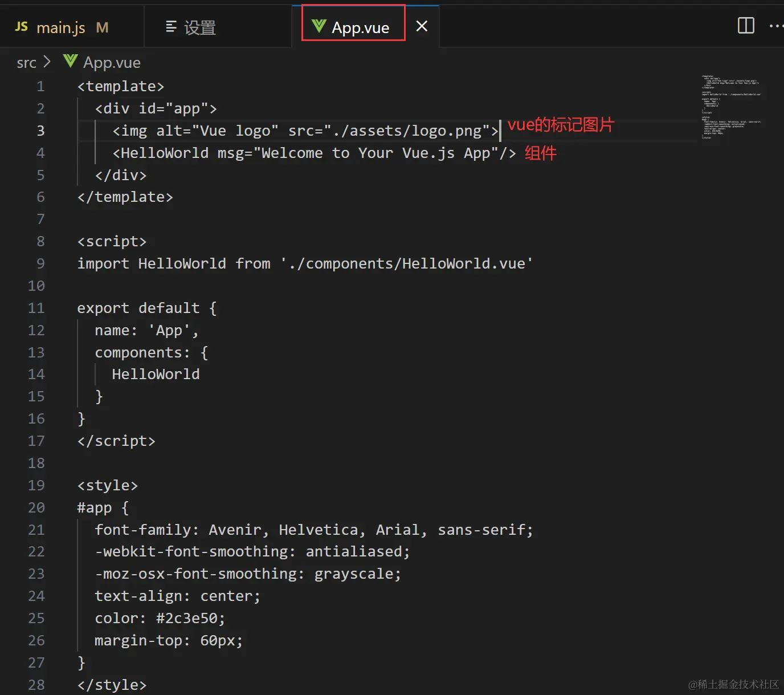This screenshot has height=695, width=784.
Task: Click the 'export default {' line
Action: pyautogui.click(x=147, y=308)
